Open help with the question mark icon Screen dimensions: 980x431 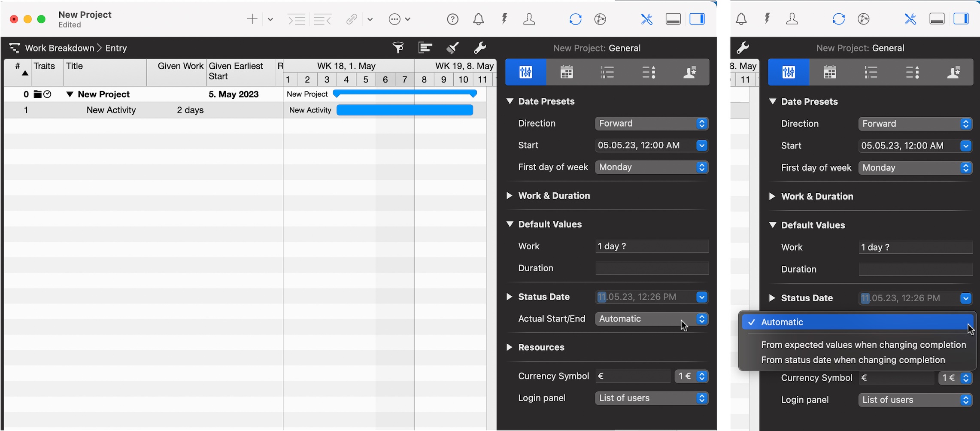(x=452, y=19)
